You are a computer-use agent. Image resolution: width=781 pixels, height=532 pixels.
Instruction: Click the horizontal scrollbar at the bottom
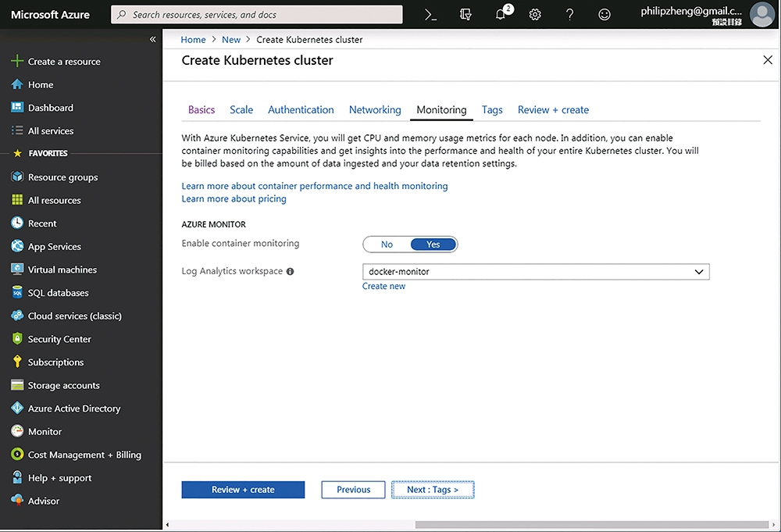[x=592, y=524]
